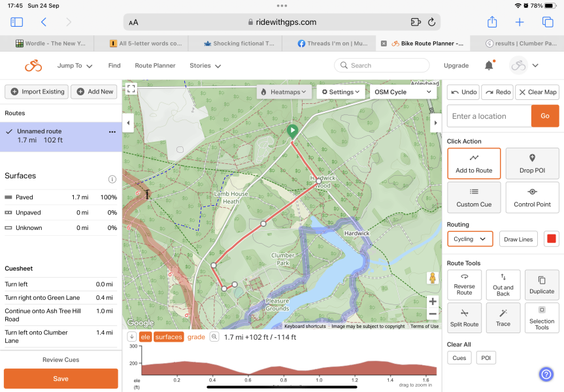Show all tabs overview icon

coord(548,22)
